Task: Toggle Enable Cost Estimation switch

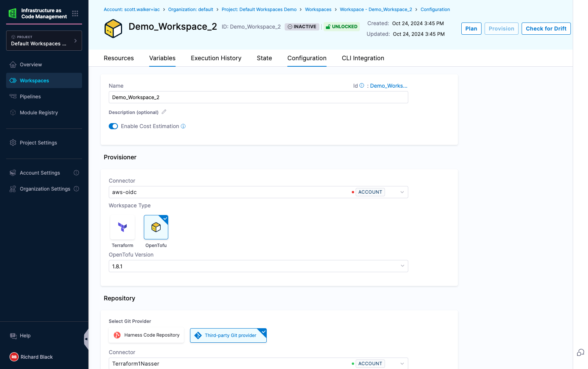Action: (113, 126)
